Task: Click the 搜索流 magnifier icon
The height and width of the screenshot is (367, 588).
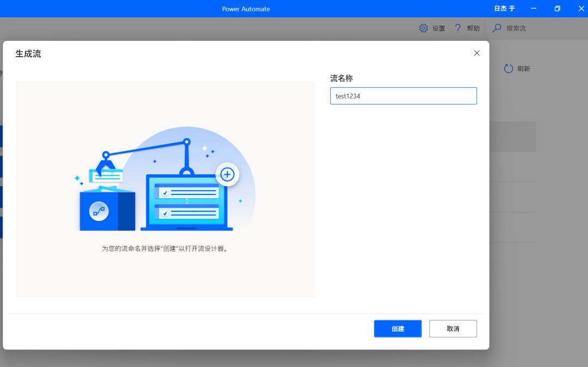Action: pyautogui.click(x=497, y=28)
